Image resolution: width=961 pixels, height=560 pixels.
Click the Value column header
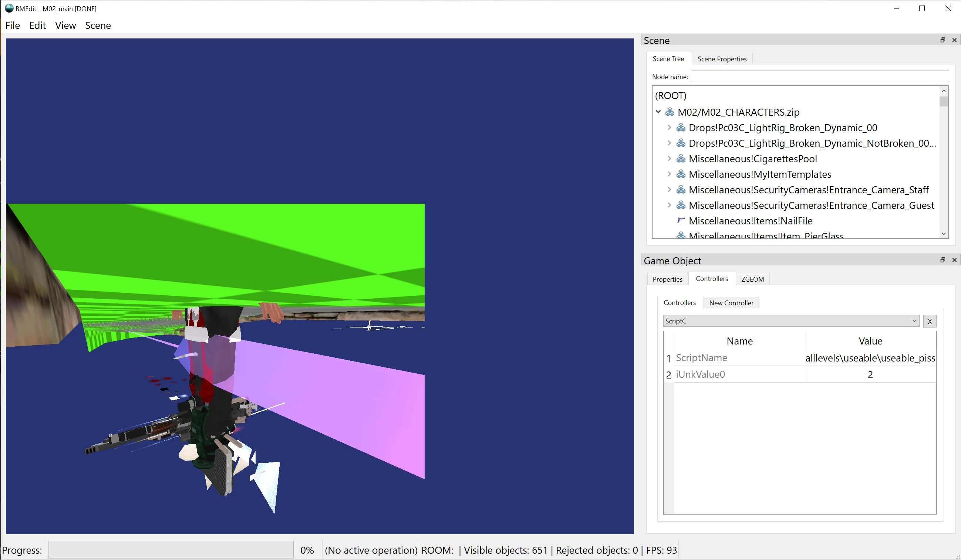click(870, 341)
